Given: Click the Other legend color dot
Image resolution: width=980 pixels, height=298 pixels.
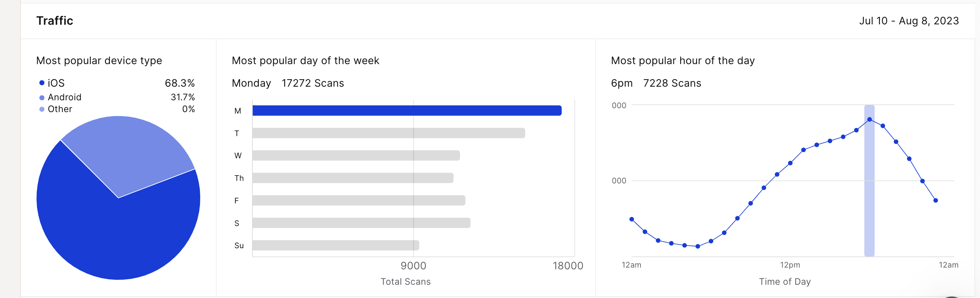Looking at the screenshot, I should [42, 109].
